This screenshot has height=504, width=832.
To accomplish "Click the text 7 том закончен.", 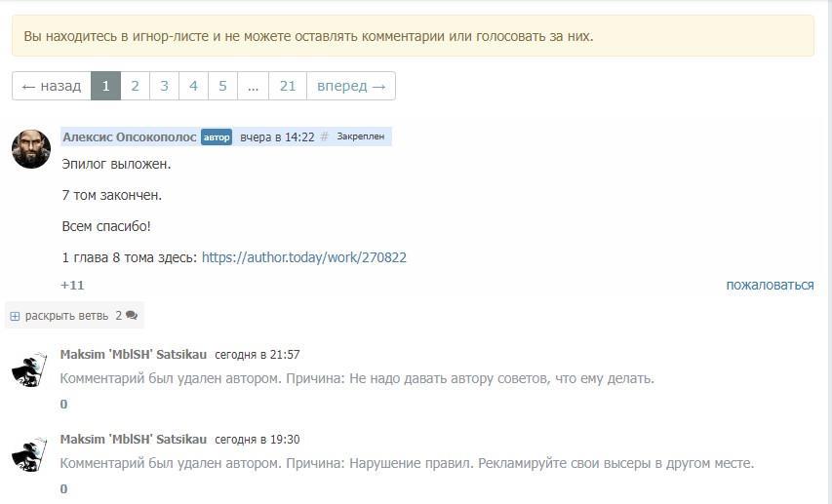I will (x=111, y=195).
